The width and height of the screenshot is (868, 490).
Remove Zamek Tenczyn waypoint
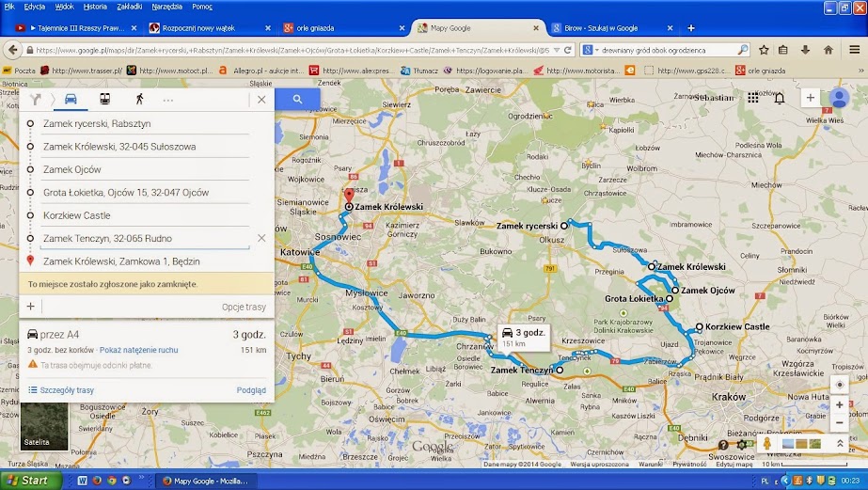(261, 238)
